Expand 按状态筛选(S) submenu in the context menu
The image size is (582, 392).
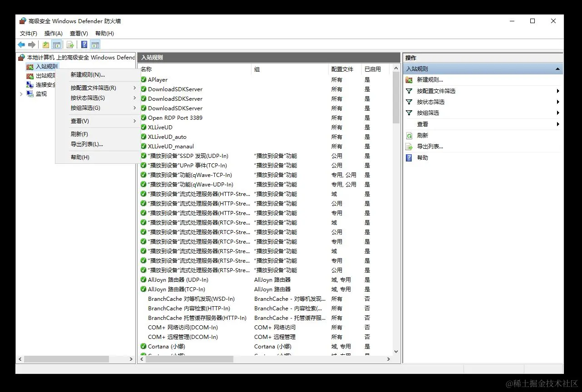point(134,98)
